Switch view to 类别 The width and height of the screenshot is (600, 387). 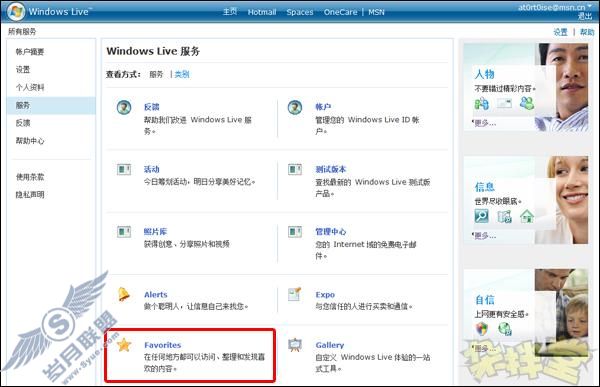click(x=182, y=74)
